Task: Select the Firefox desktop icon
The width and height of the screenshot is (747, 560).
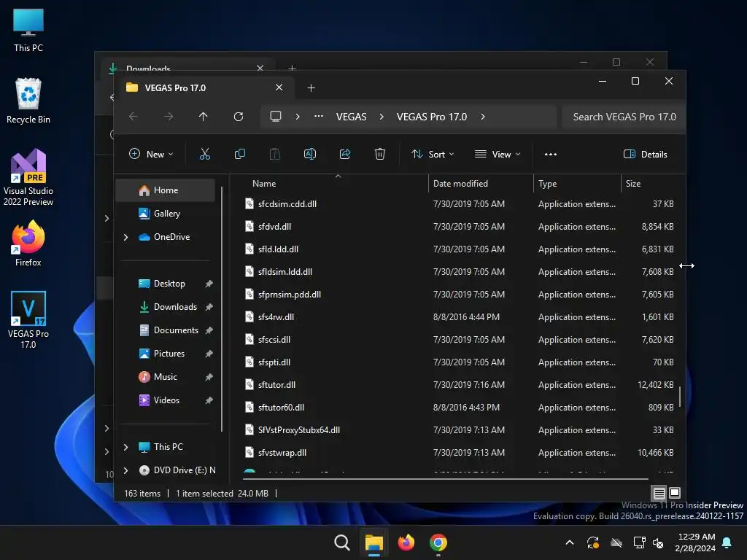Action: (x=28, y=243)
